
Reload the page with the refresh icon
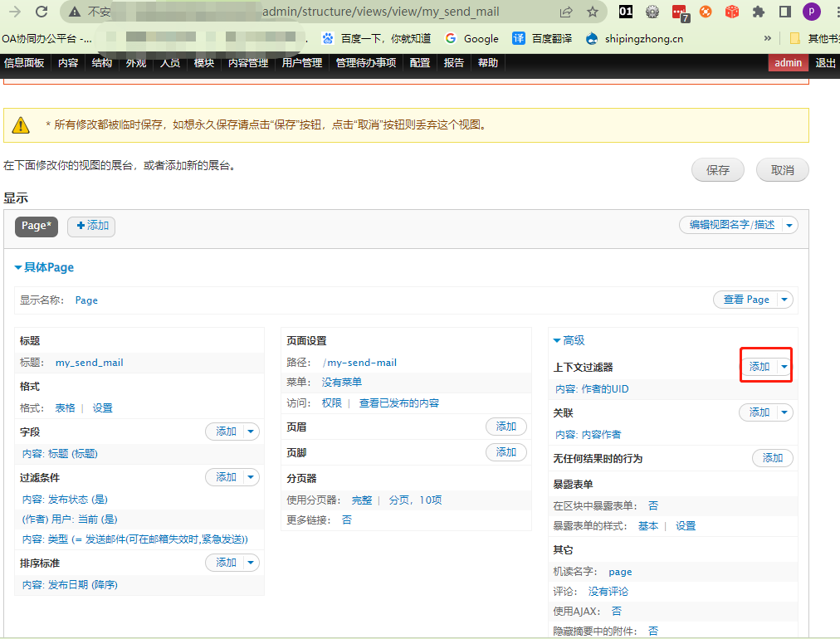point(42,12)
